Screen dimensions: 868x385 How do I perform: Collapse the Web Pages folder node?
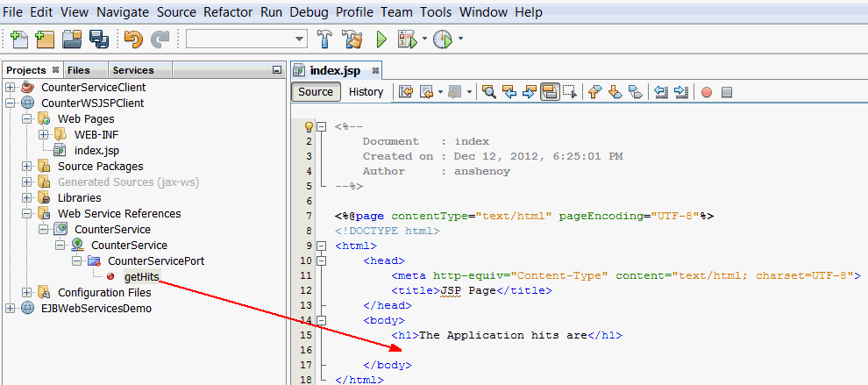click(26, 119)
